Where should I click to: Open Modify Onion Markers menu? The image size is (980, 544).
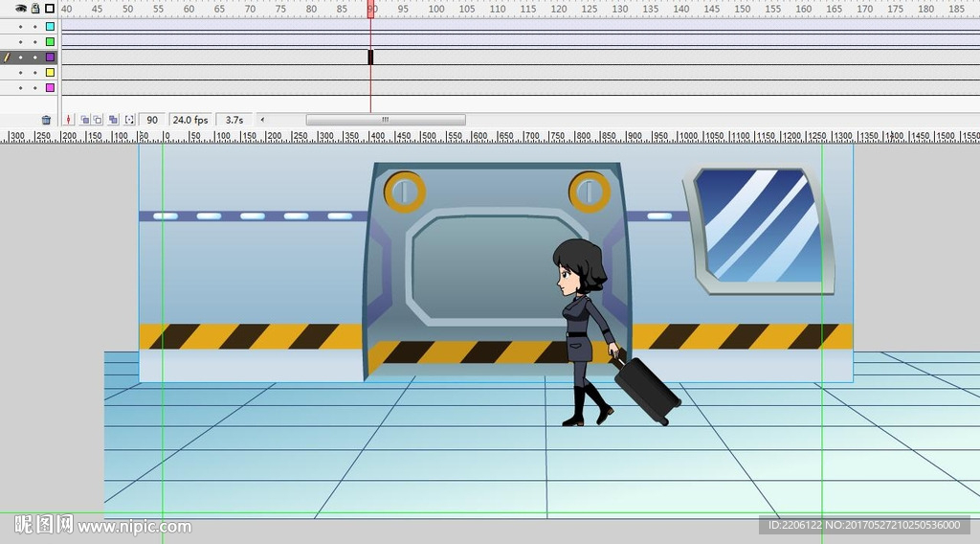(x=129, y=120)
